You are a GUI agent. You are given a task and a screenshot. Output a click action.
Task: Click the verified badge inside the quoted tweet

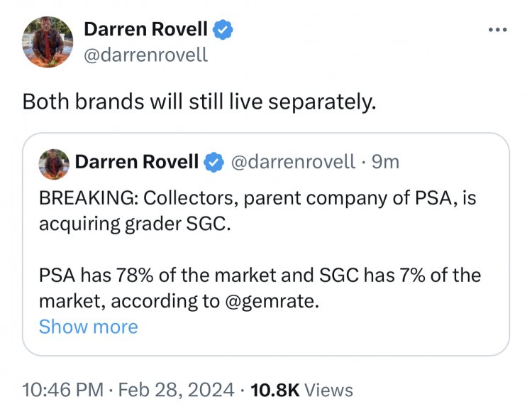[x=214, y=162]
